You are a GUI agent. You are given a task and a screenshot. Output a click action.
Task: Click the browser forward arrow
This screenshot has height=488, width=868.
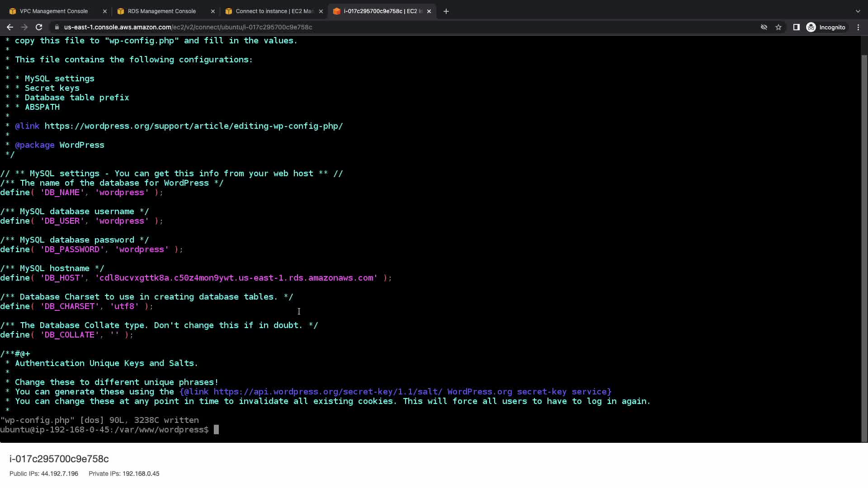point(24,27)
